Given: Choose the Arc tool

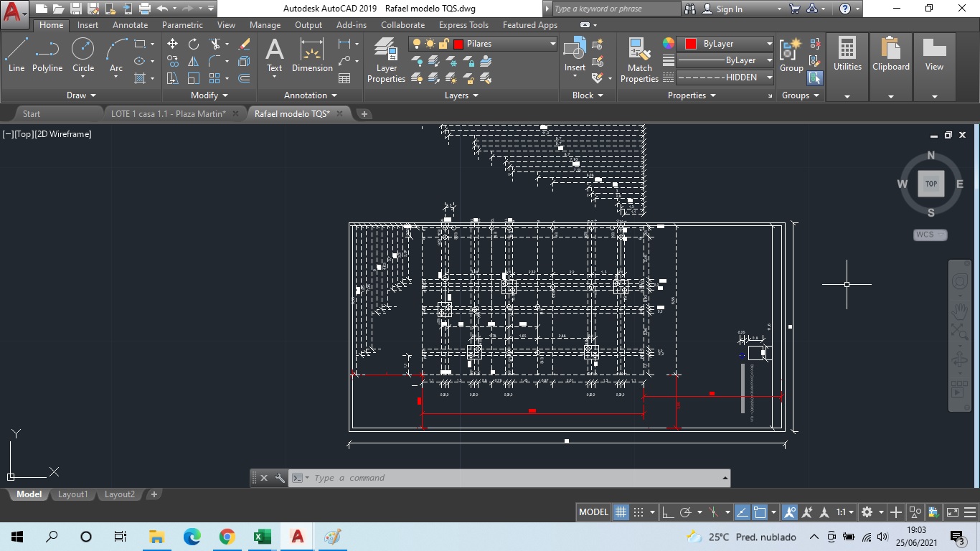Looking at the screenshot, I should (116, 55).
